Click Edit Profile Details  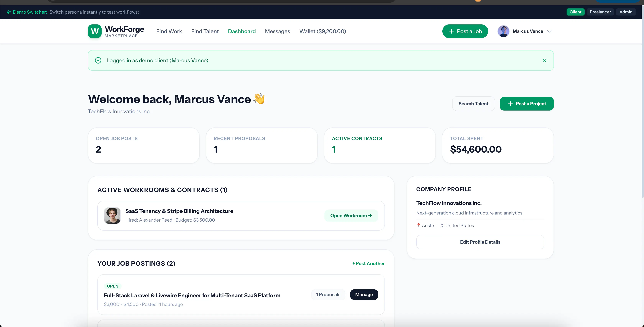pyautogui.click(x=480, y=242)
